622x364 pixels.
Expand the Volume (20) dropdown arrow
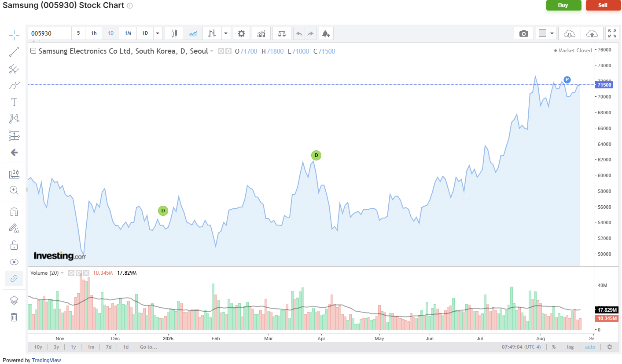click(x=62, y=273)
